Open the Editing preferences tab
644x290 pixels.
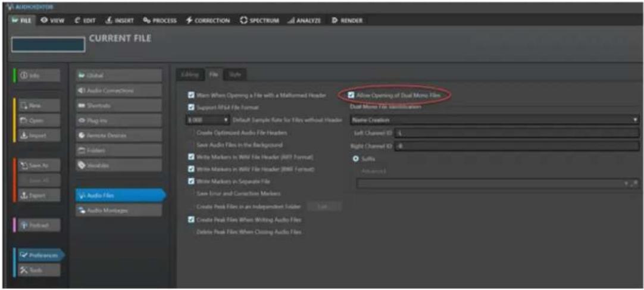tap(190, 74)
